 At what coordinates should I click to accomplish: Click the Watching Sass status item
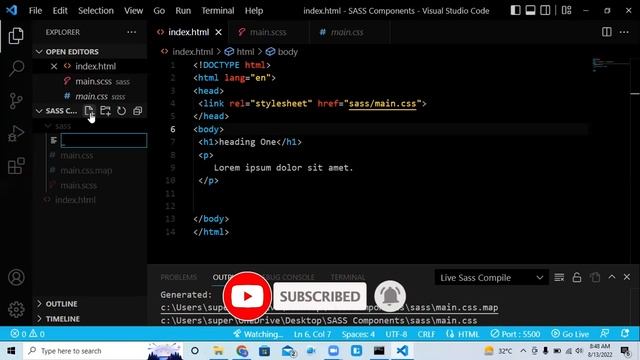(x=258, y=334)
